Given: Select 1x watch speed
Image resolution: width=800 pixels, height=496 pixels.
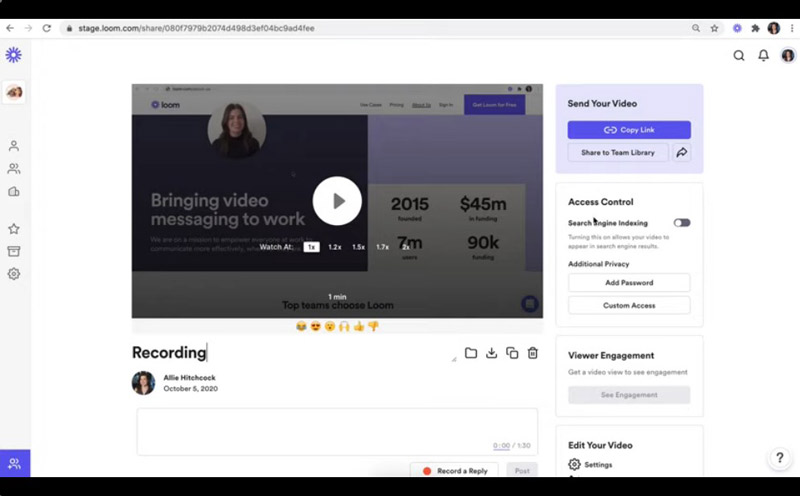Looking at the screenshot, I should tap(311, 247).
